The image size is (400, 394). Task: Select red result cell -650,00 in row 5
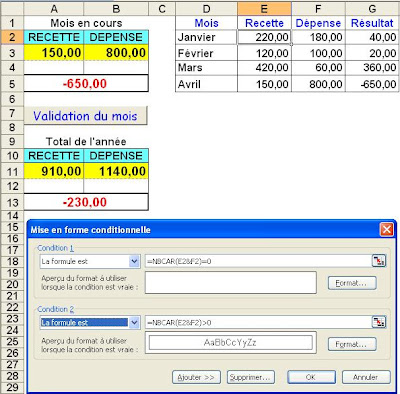coord(86,83)
